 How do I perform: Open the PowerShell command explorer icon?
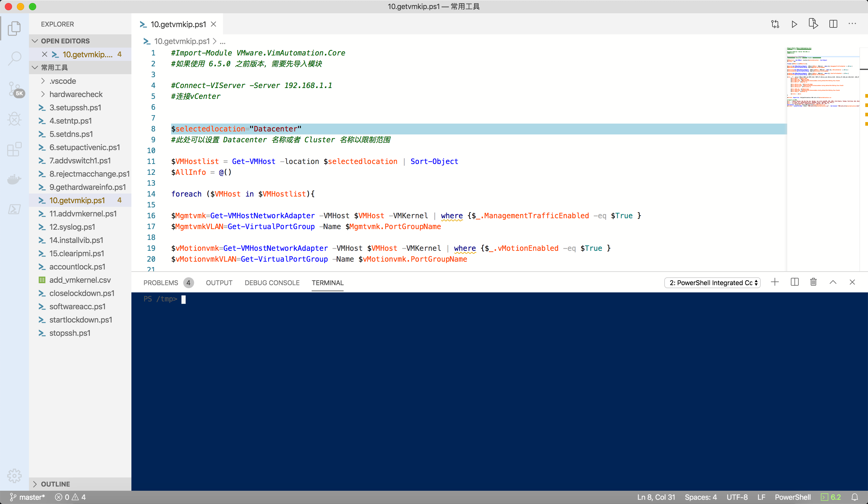tap(14, 209)
